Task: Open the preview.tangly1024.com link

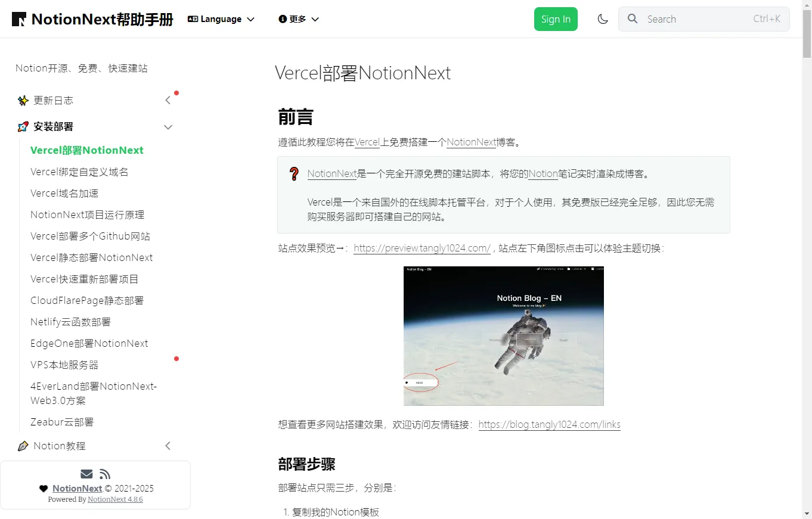Action: tap(422, 248)
